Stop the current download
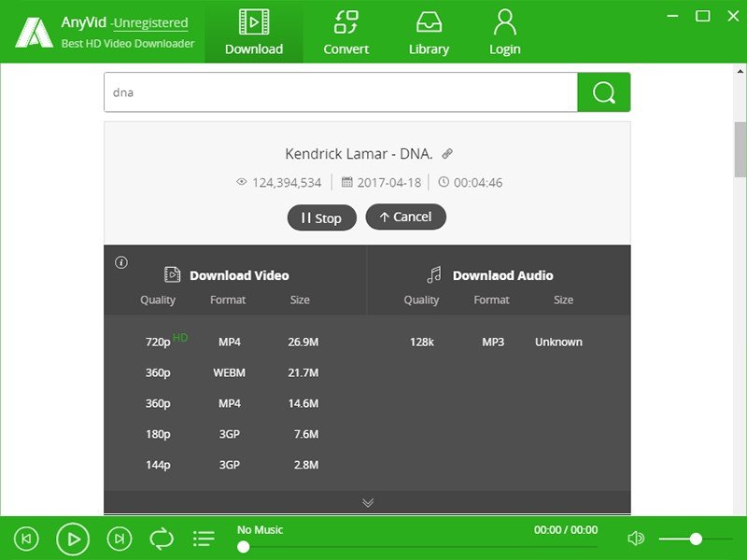This screenshot has height=560, width=747. [x=321, y=217]
